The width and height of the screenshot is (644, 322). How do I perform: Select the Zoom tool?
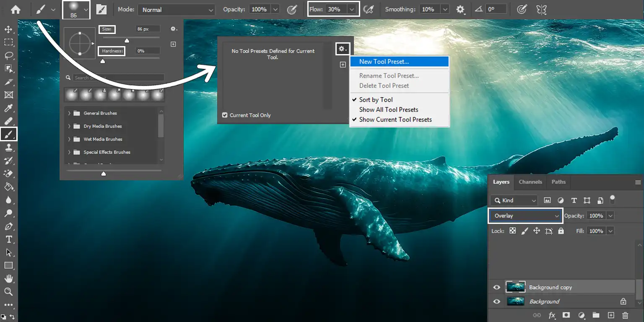8,291
